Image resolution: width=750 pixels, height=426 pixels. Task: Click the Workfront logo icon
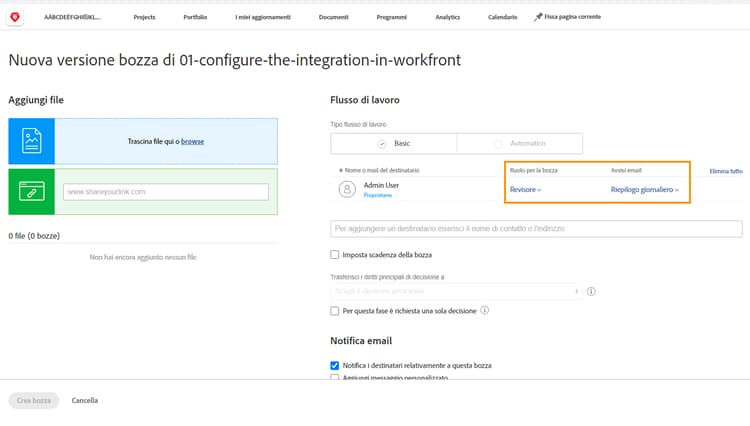point(15,17)
